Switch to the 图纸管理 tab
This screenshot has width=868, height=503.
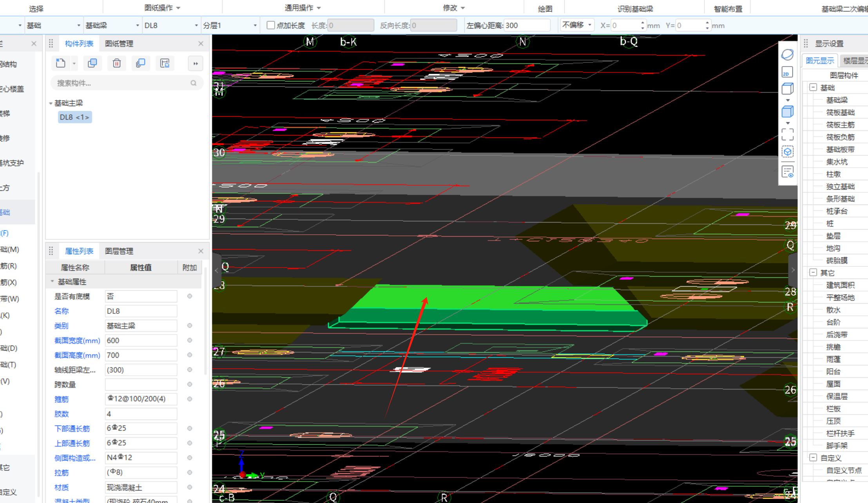pos(119,43)
